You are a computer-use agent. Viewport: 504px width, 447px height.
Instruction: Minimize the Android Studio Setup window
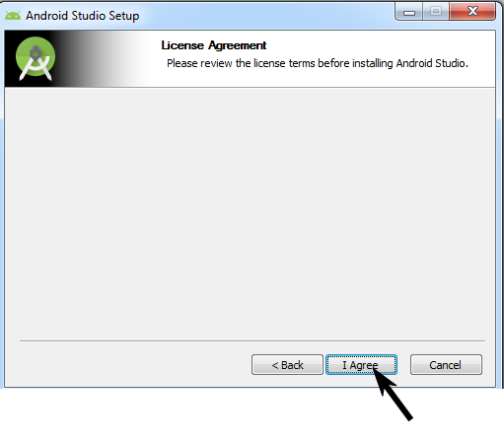coord(409,12)
